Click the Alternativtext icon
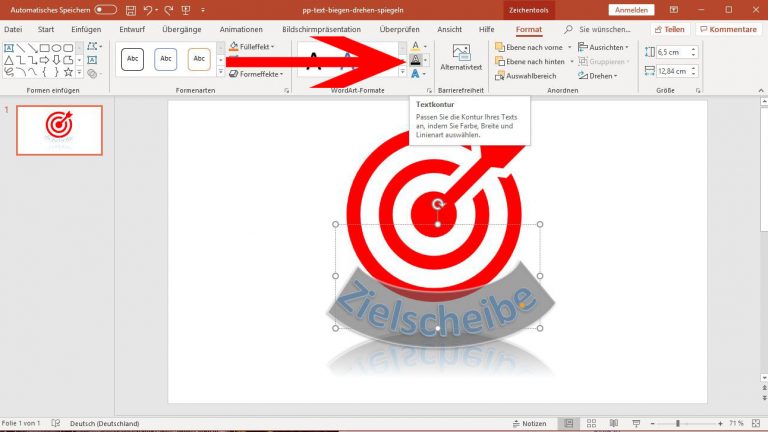Viewport: 768px width, 432px height. click(461, 60)
